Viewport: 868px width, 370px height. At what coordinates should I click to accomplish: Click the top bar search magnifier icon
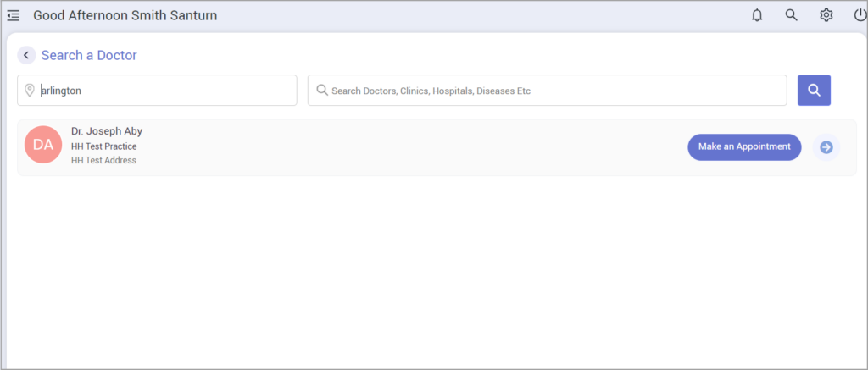click(791, 15)
